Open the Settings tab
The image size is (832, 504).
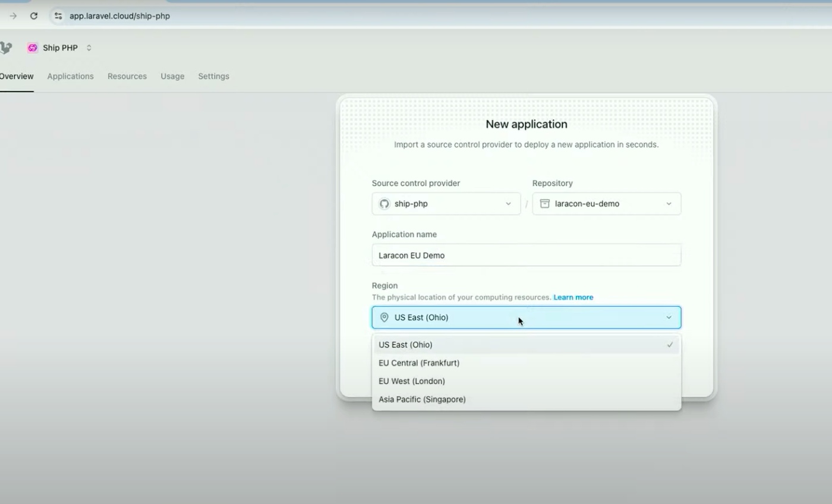coord(213,76)
